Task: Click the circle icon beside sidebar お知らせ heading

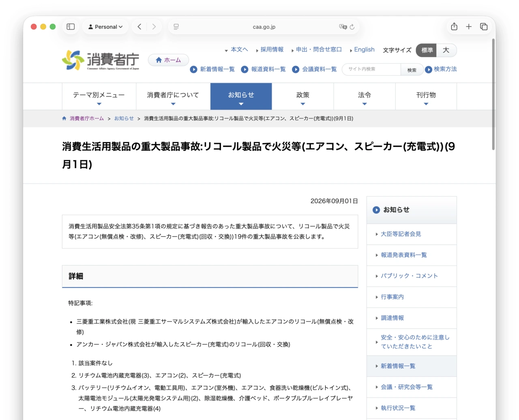Action: pyautogui.click(x=376, y=210)
